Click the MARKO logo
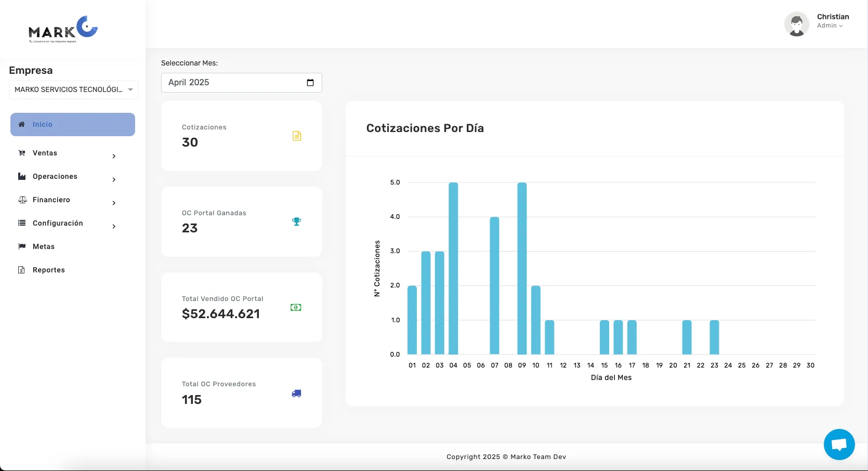This screenshot has height=471, width=868. point(62,29)
